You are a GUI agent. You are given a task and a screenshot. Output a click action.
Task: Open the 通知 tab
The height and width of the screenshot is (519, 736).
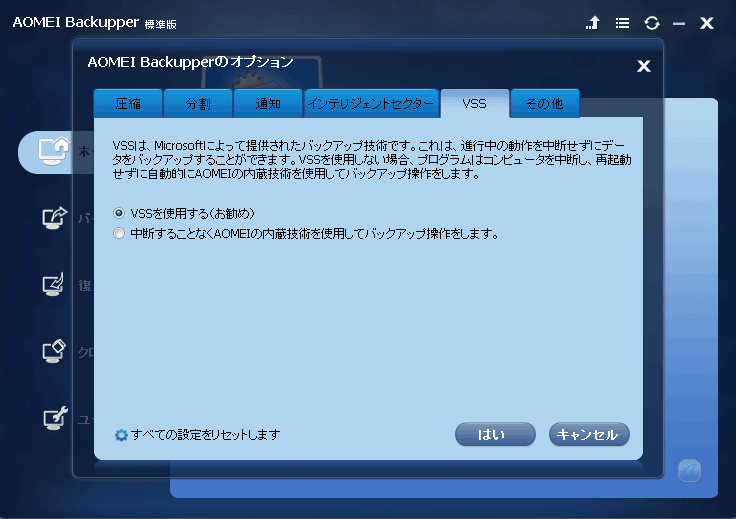268,103
